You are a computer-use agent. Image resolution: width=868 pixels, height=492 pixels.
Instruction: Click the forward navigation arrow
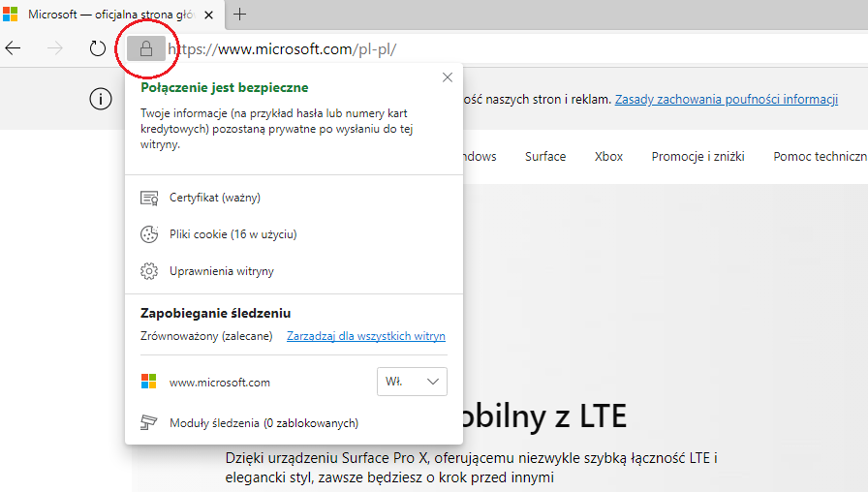55,48
